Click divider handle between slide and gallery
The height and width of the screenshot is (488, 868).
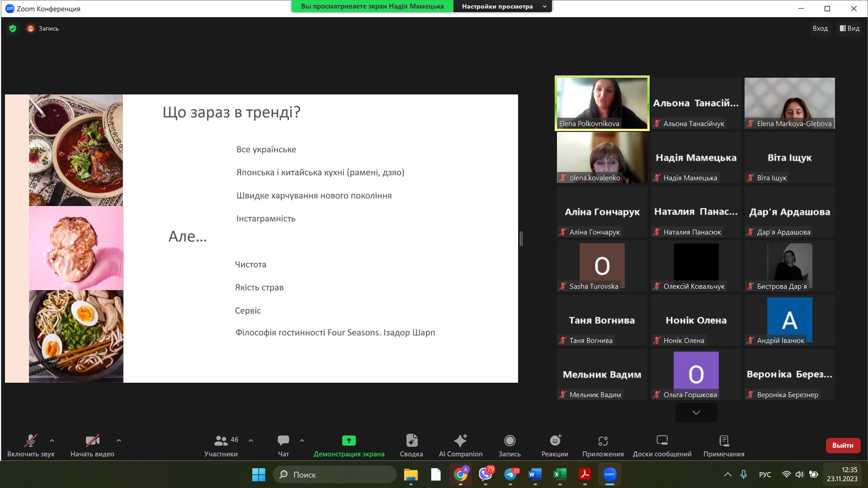click(x=521, y=239)
